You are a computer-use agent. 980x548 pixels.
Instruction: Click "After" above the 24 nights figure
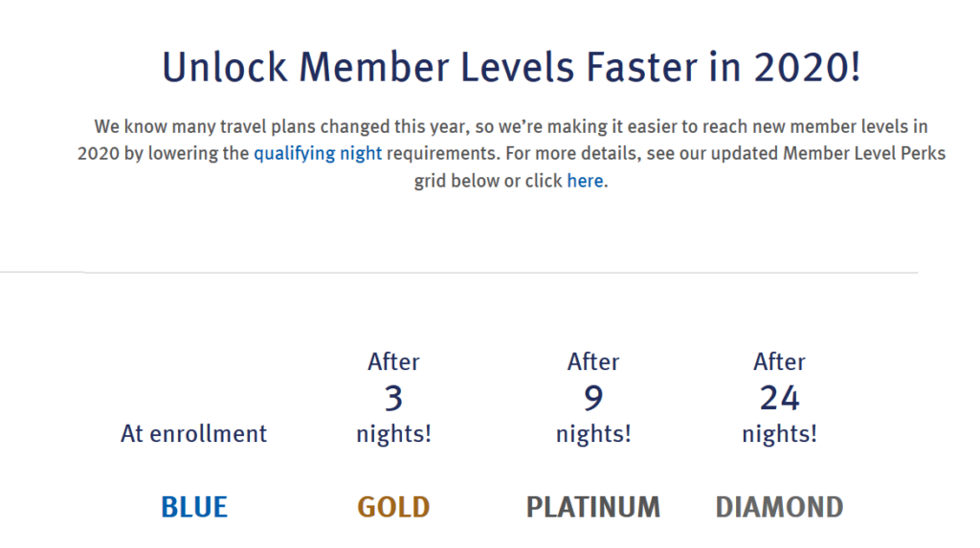point(779,362)
